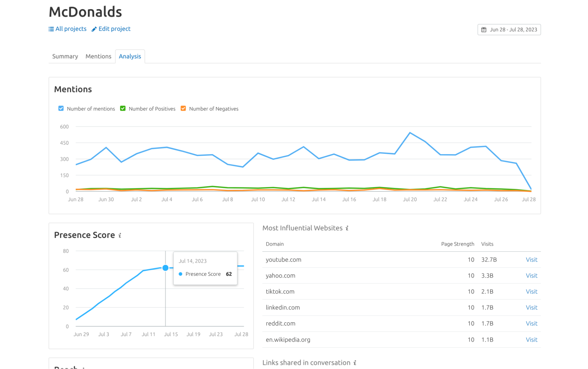588x369 pixels.
Task: Open Edit project link
Action: [114, 29]
